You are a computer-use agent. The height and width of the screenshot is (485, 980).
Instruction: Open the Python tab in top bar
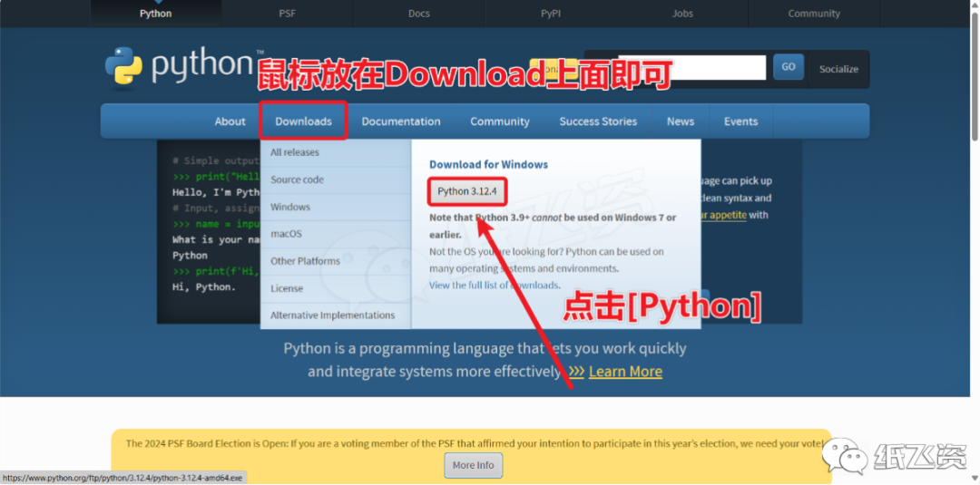pos(156,13)
